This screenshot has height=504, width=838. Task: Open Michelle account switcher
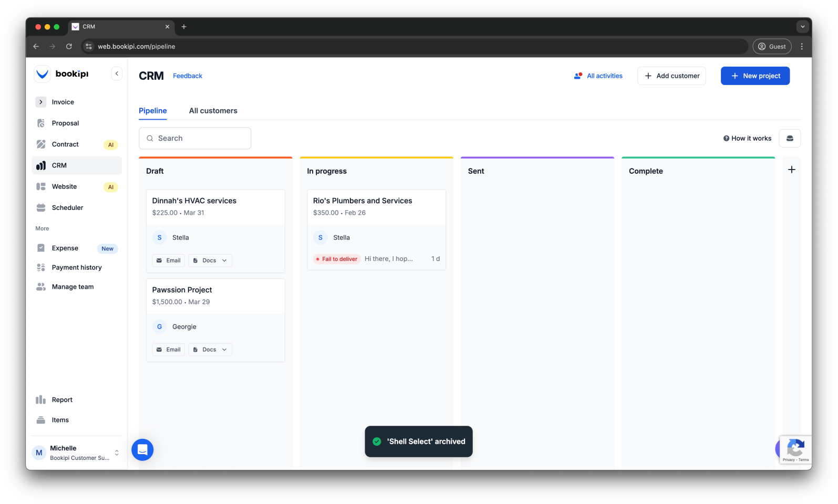(x=77, y=453)
